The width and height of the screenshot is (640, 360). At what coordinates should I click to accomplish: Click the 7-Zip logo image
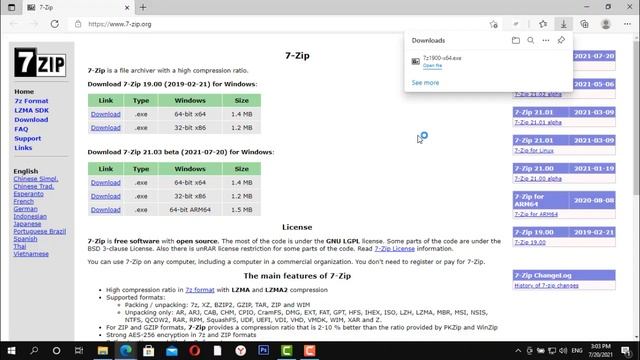(x=40, y=62)
